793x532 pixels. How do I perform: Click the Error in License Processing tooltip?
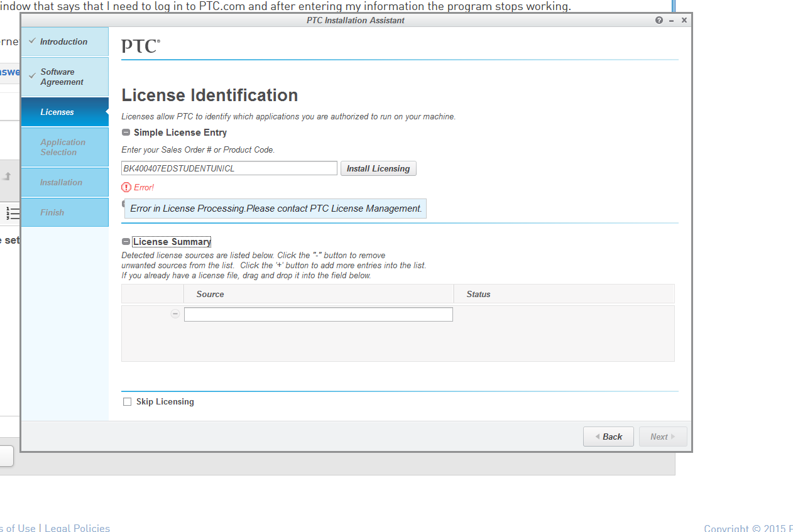[276, 209]
